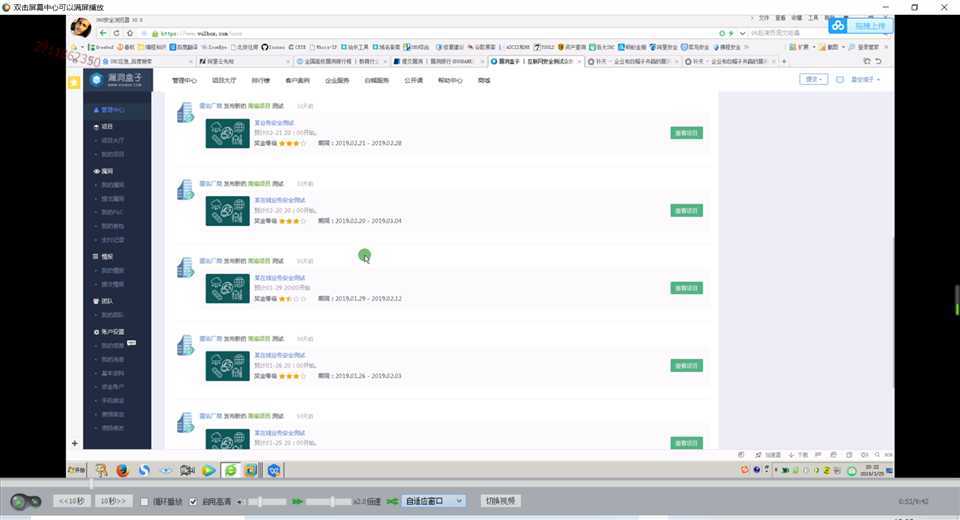This screenshot has height=520, width=960.
Task: Click the green speed arrows icon
Action: (297, 502)
